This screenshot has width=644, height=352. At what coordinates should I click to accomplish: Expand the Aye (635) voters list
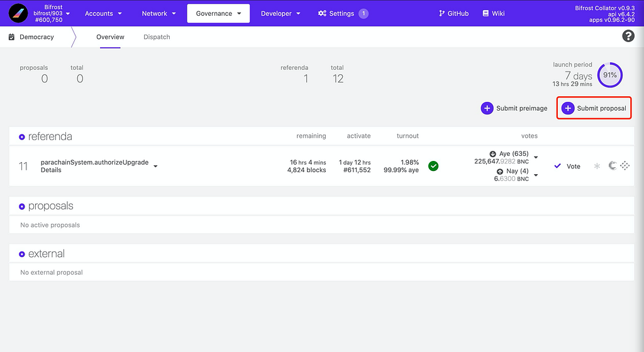pos(536,158)
